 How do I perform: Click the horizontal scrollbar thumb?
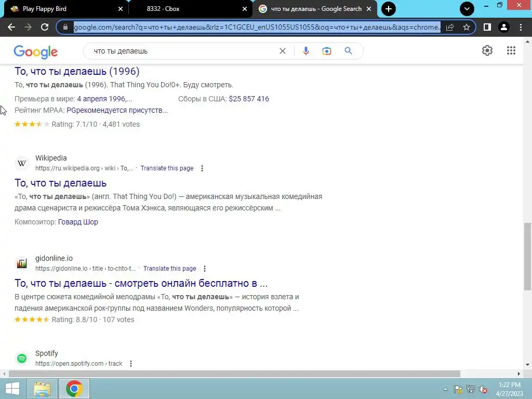tap(234, 374)
